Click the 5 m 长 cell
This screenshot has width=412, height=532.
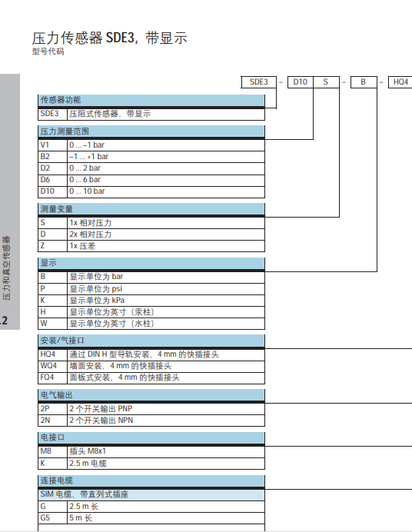[166, 518]
